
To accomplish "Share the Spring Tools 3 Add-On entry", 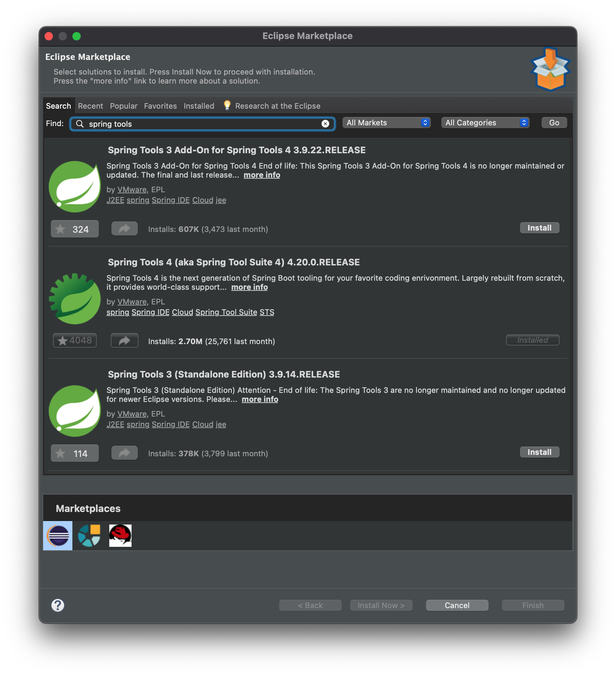I will coord(125,229).
